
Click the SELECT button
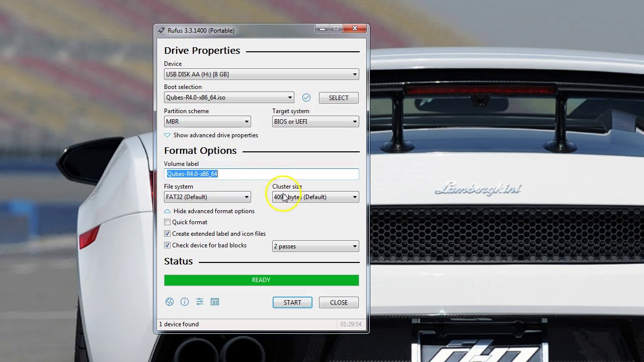coord(339,98)
